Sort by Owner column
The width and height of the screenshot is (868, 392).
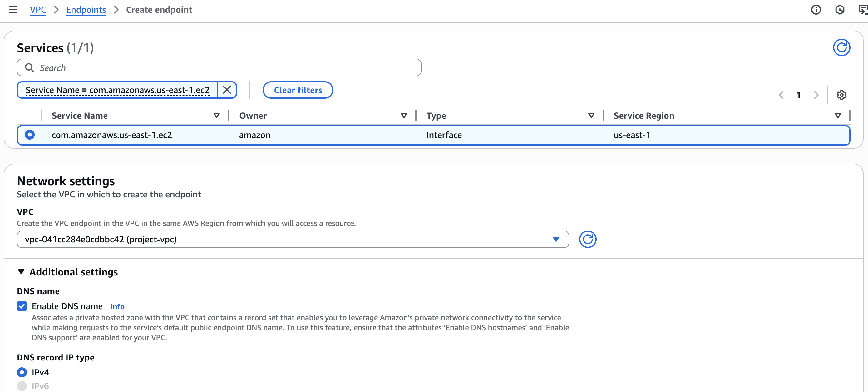pyautogui.click(x=404, y=116)
